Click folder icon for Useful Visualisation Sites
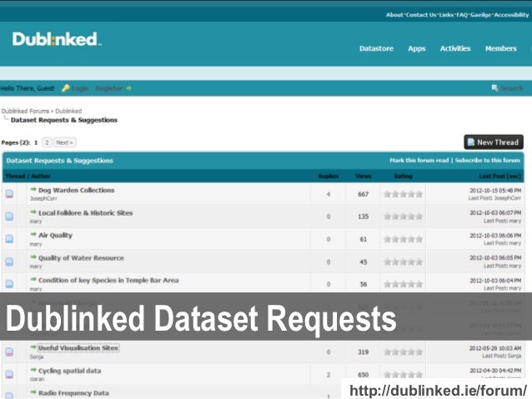The height and width of the screenshot is (399, 532). click(x=9, y=352)
